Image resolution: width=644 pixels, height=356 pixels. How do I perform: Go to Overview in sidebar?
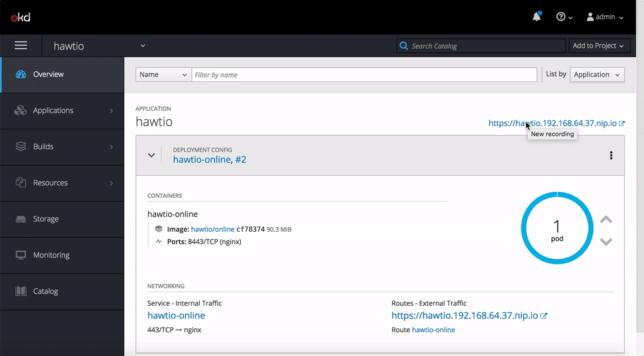coord(62,74)
